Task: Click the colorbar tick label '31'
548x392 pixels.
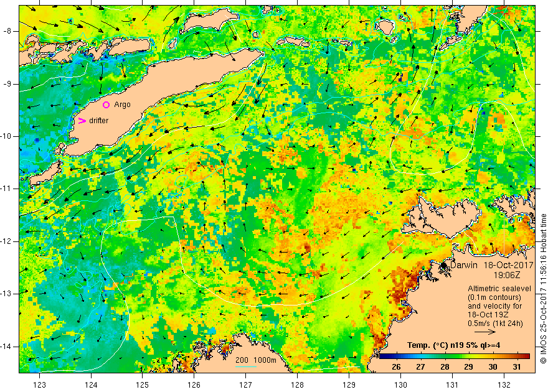Action: pos(517,367)
